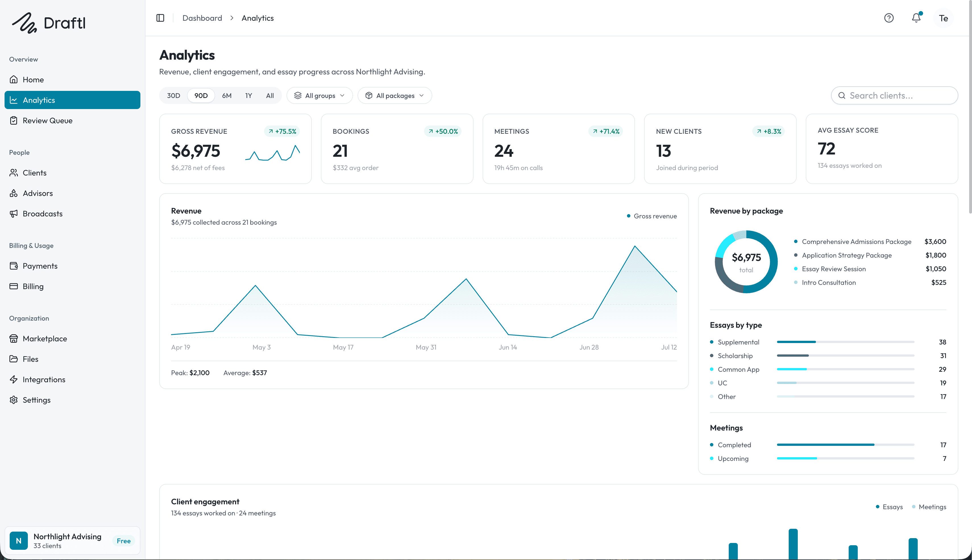Screen dimensions: 972x560
Task: Click the layers icon in All groups
Action: point(298,95)
